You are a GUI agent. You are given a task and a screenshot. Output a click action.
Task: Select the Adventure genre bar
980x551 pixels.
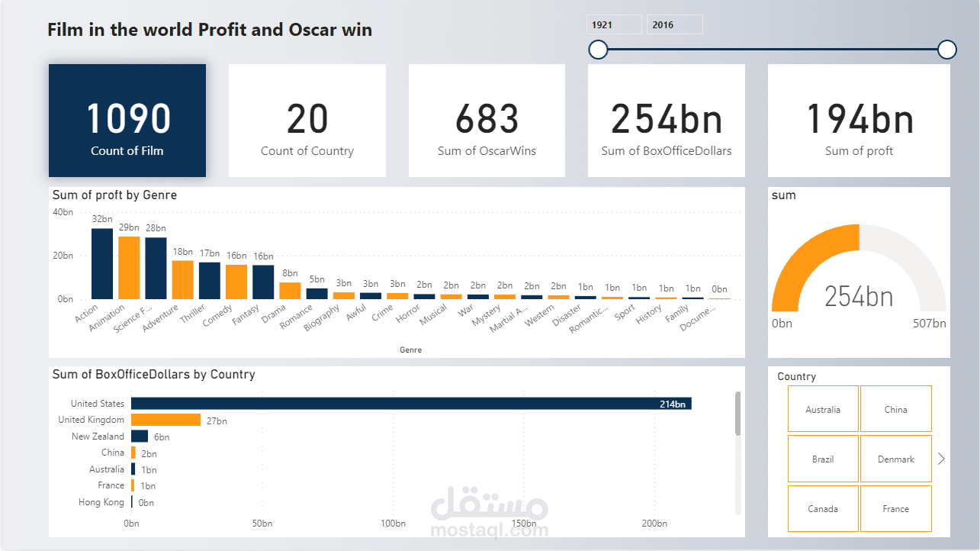pyautogui.click(x=183, y=279)
